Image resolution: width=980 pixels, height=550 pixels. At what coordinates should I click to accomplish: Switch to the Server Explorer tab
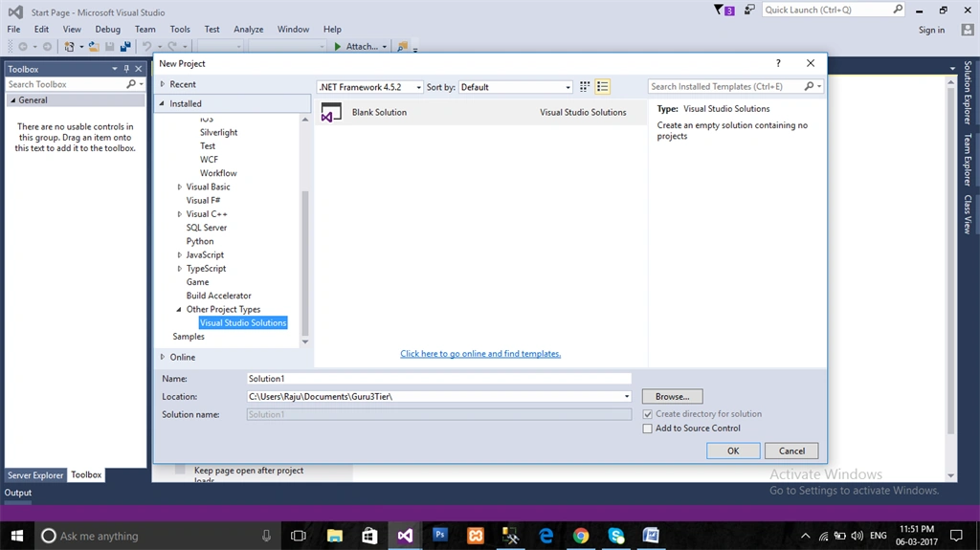coord(35,475)
